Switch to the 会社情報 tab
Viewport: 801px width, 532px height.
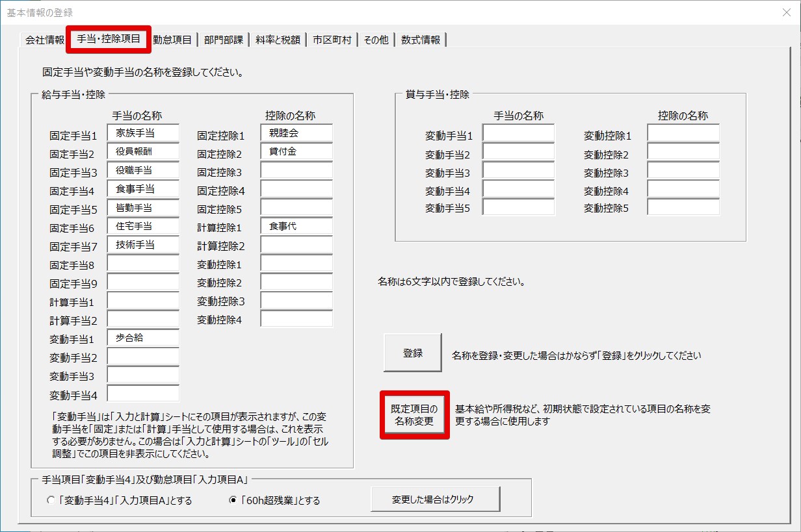[44, 40]
